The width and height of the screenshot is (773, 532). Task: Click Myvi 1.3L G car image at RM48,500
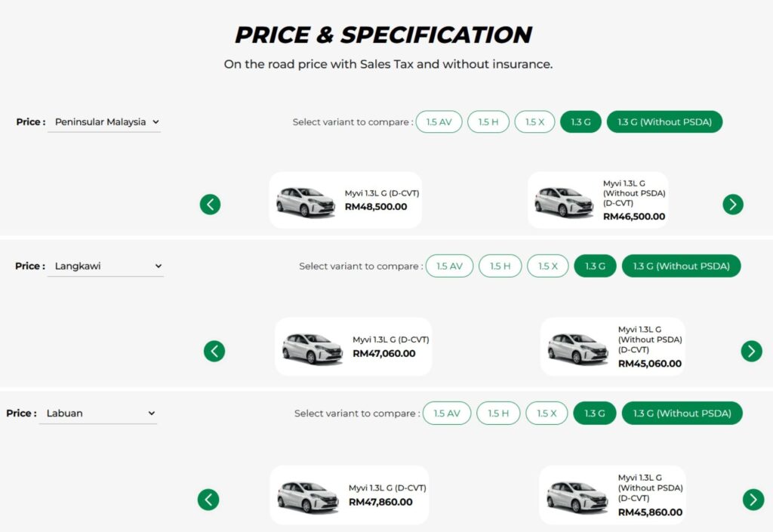(x=305, y=201)
